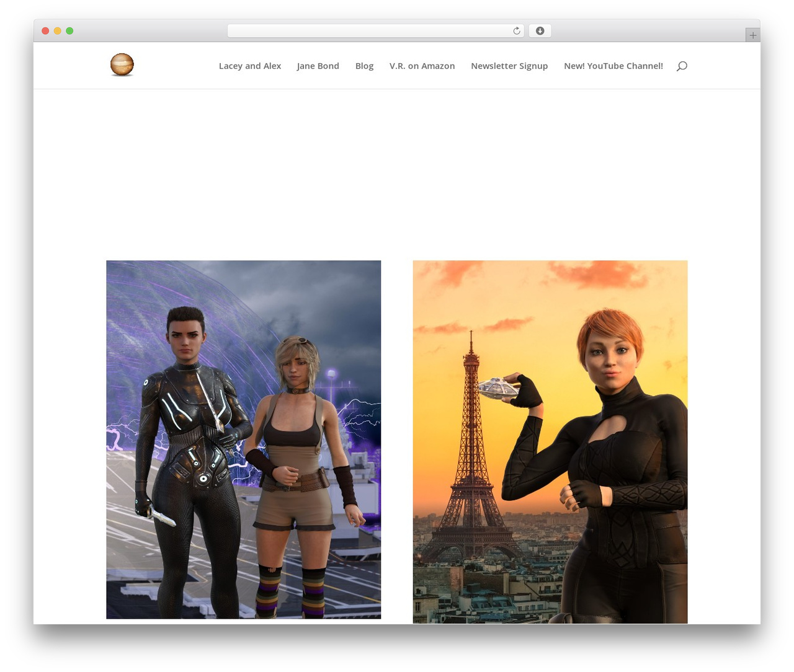Image resolution: width=794 pixels, height=672 pixels.
Task: Maximize window with green traffic light button
Action: 69,31
